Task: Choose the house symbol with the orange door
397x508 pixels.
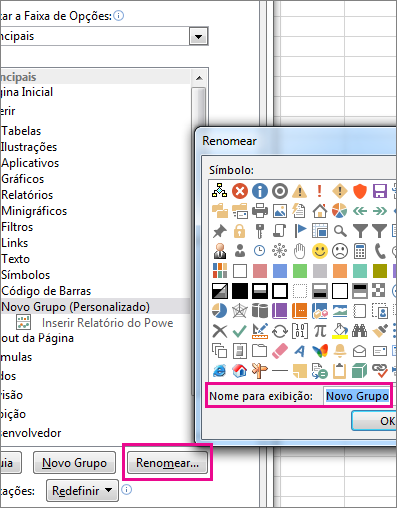Action: tap(320, 211)
